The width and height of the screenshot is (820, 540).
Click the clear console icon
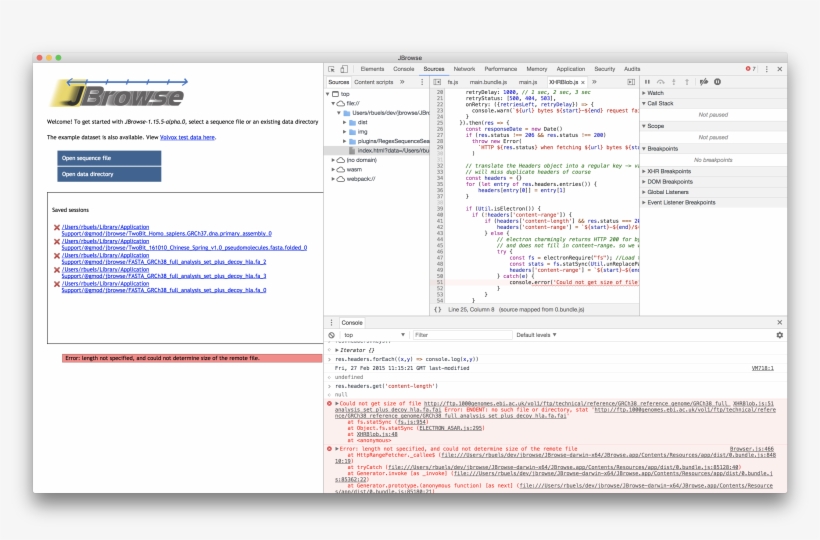pyautogui.click(x=332, y=335)
